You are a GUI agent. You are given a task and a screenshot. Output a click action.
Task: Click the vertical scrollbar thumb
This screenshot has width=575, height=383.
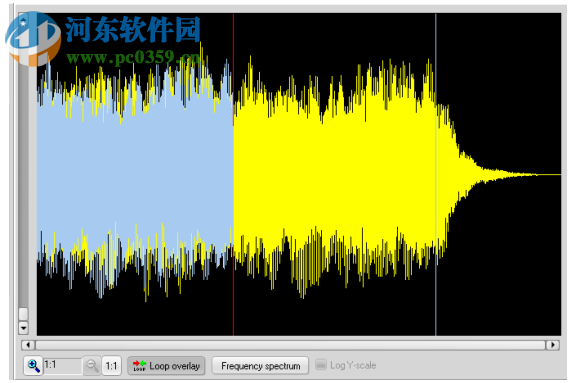click(23, 314)
